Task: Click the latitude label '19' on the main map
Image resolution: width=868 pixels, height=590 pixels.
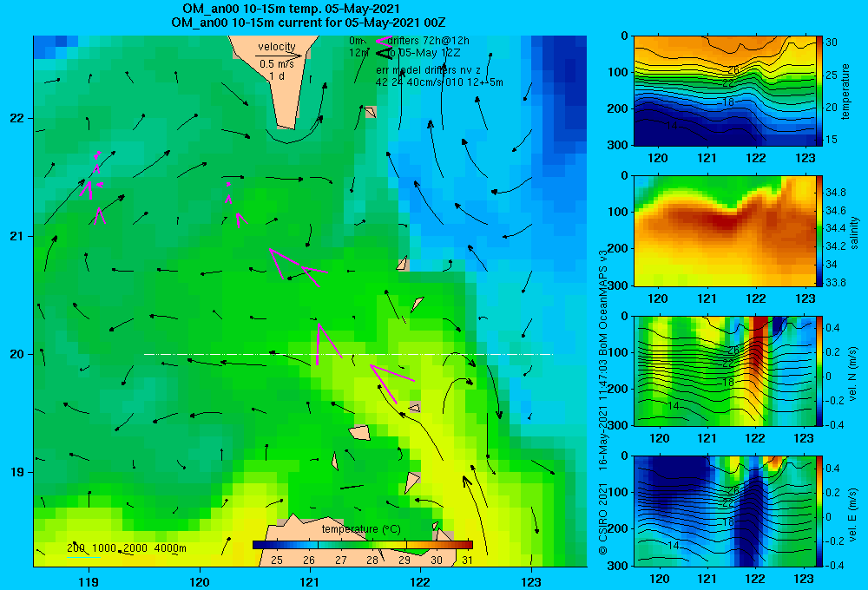Action: point(16,472)
